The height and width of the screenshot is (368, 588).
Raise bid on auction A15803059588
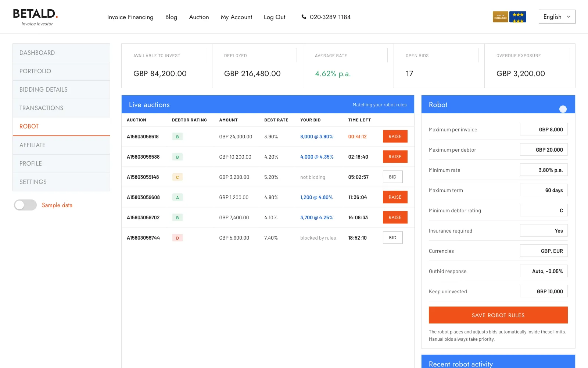coord(395,157)
